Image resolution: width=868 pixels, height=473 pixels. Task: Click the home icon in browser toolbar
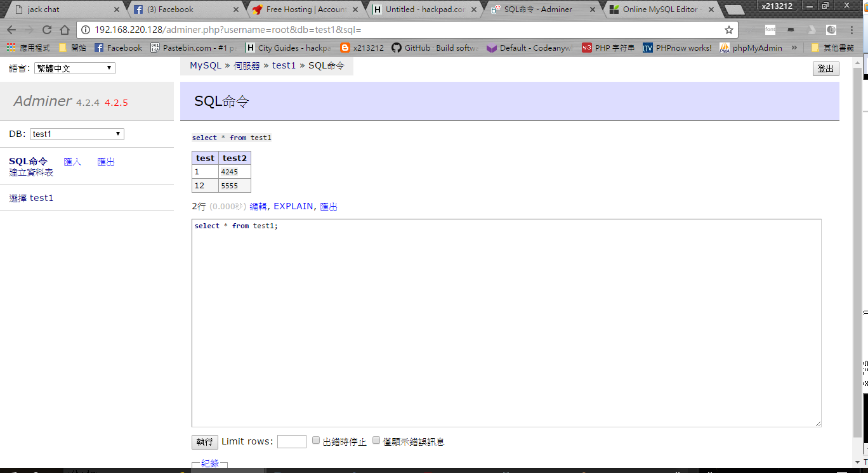[65, 30]
